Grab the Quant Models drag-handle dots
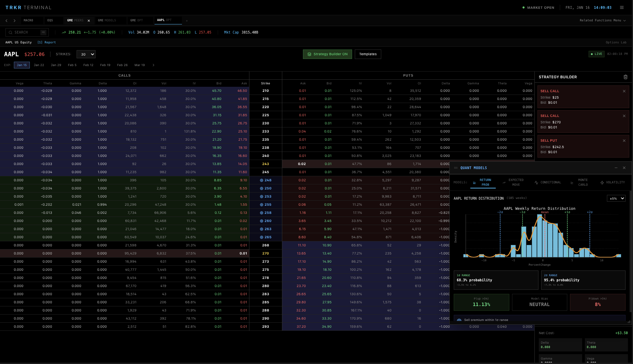The height and width of the screenshot is (364, 633). pos(455,167)
